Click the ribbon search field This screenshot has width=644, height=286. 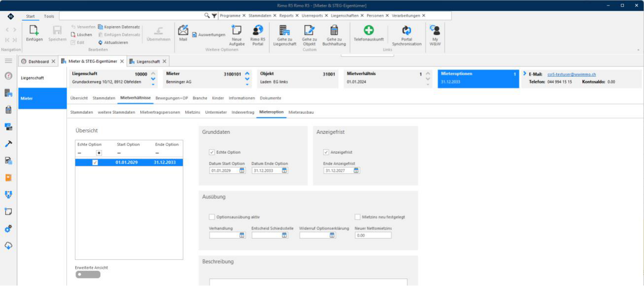pyautogui.click(x=131, y=16)
